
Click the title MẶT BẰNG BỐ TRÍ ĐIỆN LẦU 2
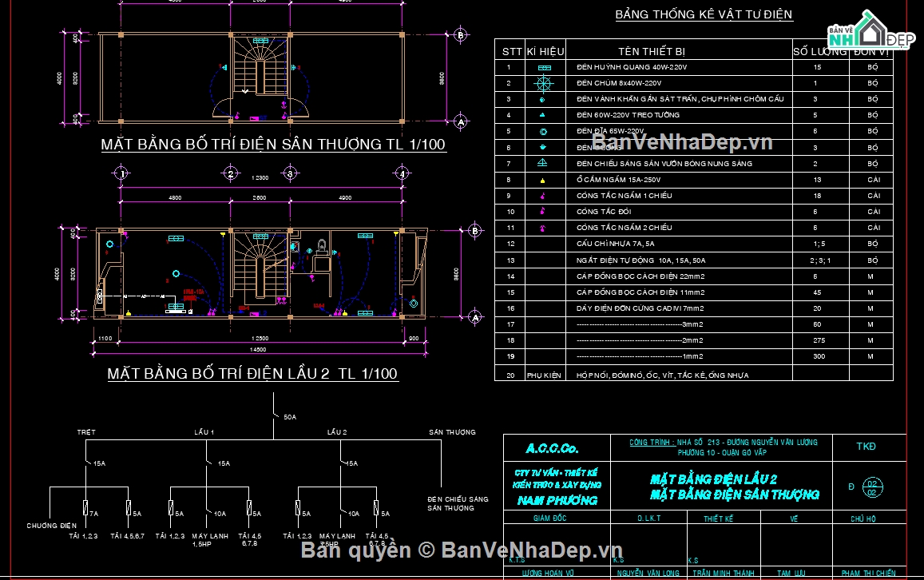(252, 374)
